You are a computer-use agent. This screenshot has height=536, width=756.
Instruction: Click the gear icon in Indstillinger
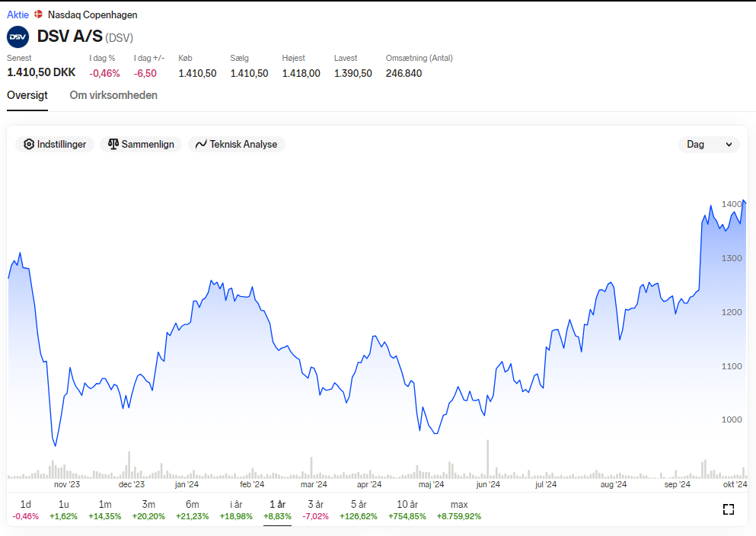(29, 144)
